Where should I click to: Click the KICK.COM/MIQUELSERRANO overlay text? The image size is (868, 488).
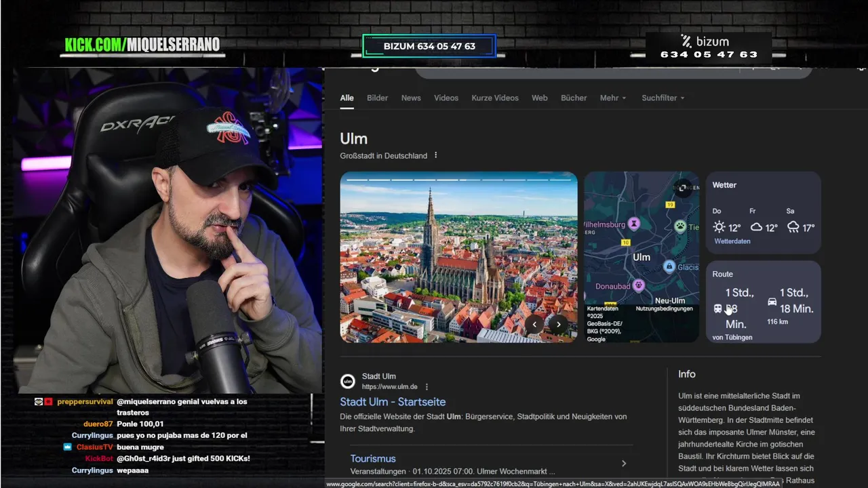pos(142,45)
